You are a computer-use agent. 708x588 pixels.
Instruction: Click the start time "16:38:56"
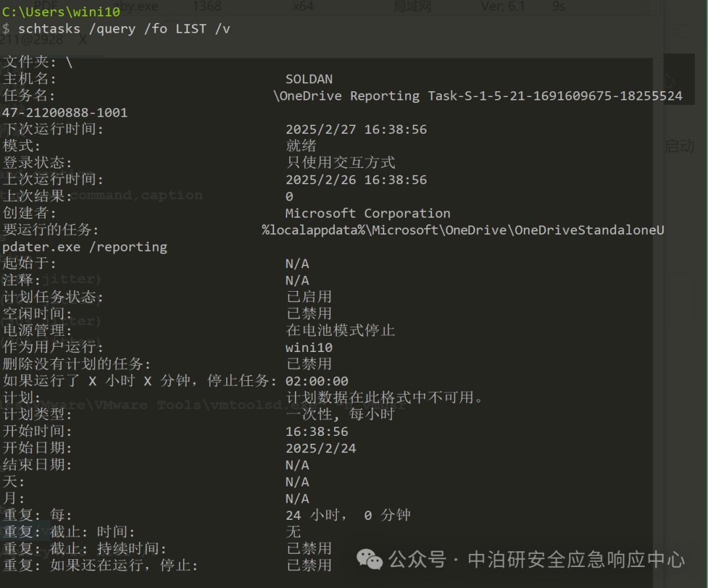click(317, 431)
